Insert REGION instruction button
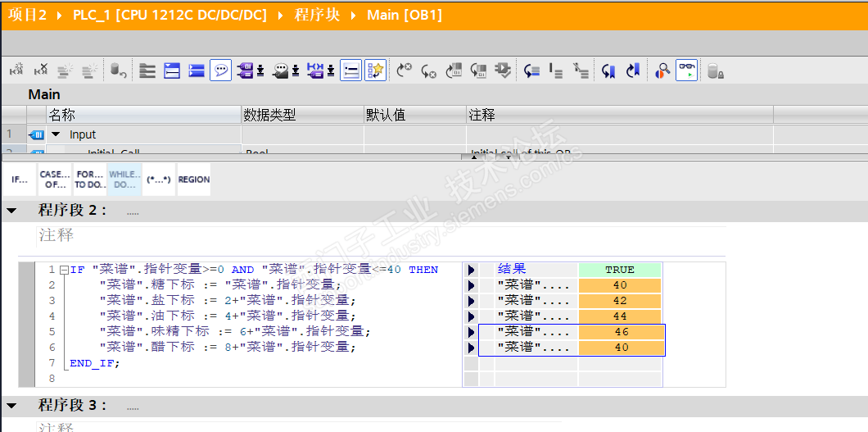The height and width of the screenshot is (432, 868). (x=194, y=180)
